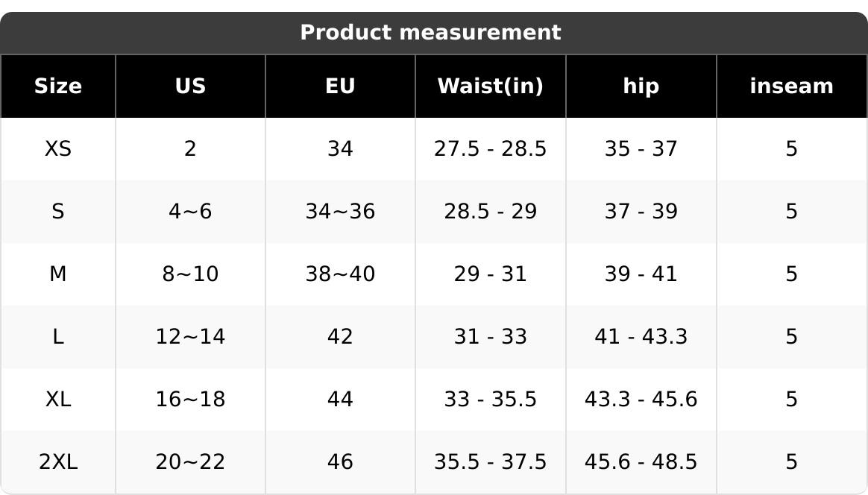Click the EU column header
The height and width of the screenshot is (495, 868).
341,86
